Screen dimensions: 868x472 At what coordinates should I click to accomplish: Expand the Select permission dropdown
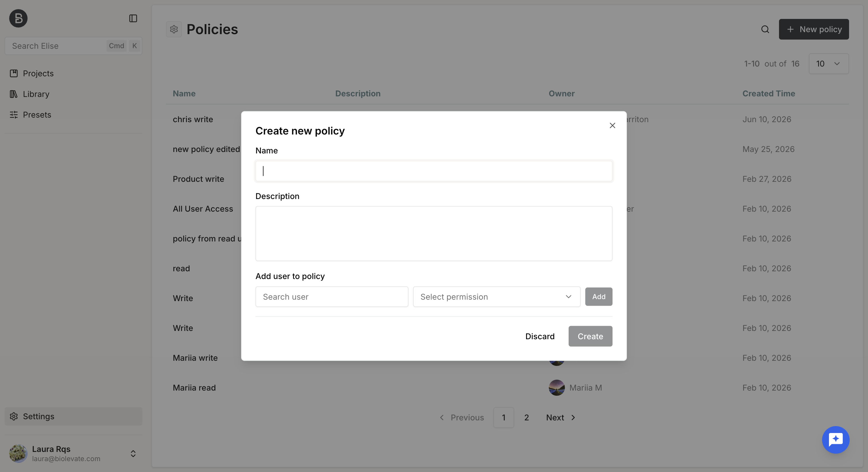click(x=496, y=297)
